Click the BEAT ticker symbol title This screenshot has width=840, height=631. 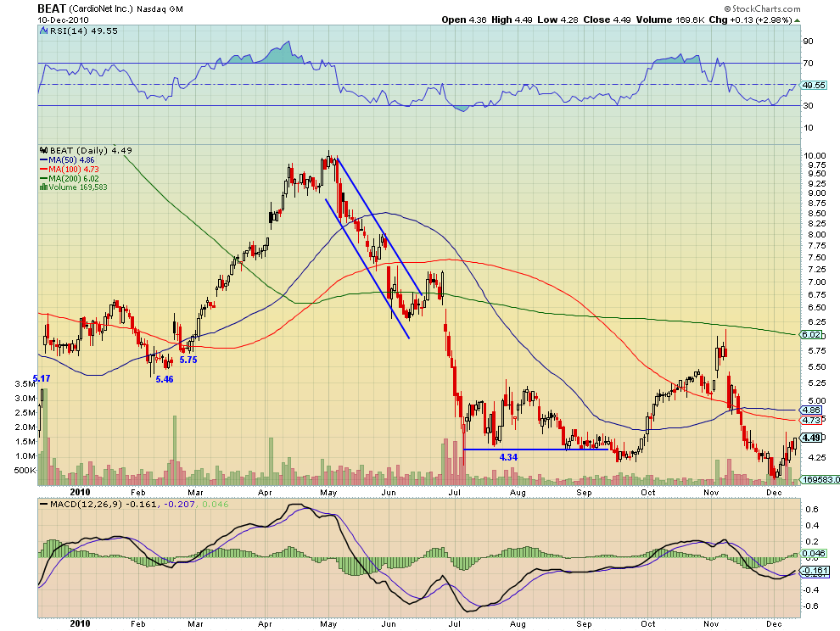point(52,8)
